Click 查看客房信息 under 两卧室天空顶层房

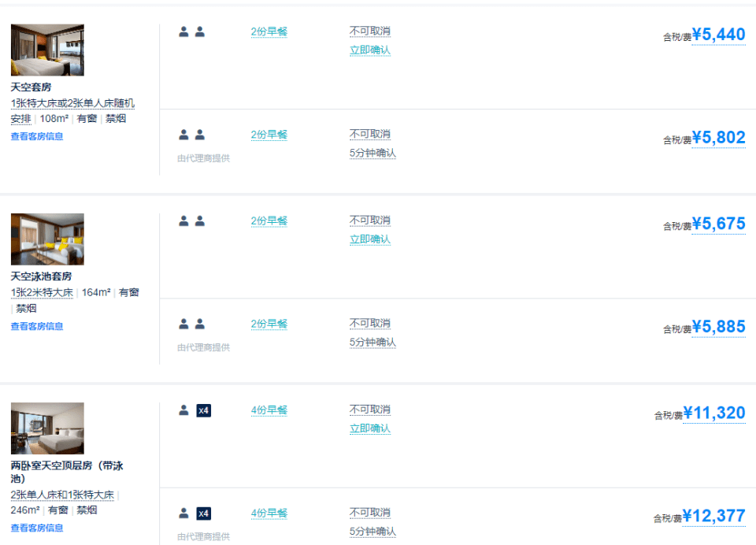[37, 528]
